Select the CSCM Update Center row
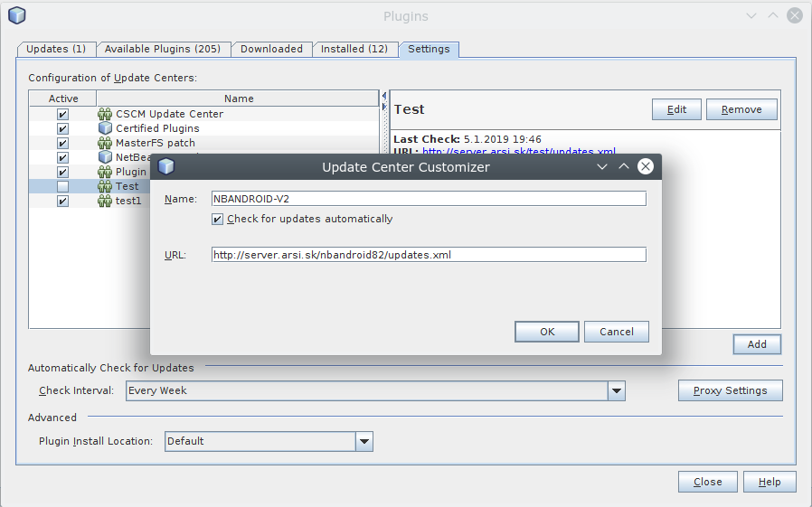This screenshot has height=507, width=812. tap(204, 114)
